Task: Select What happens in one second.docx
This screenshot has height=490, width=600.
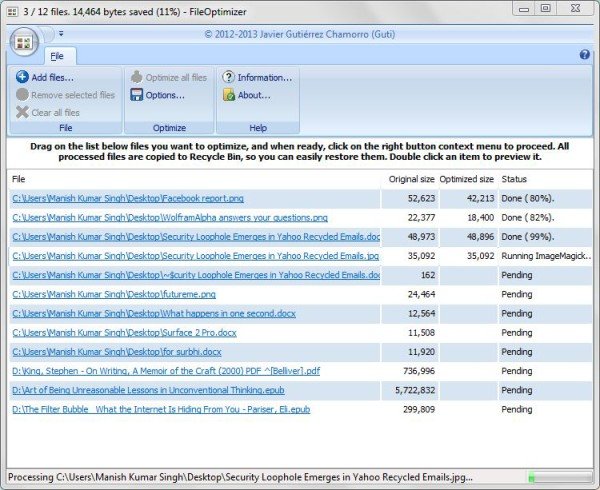Action: coord(154,313)
